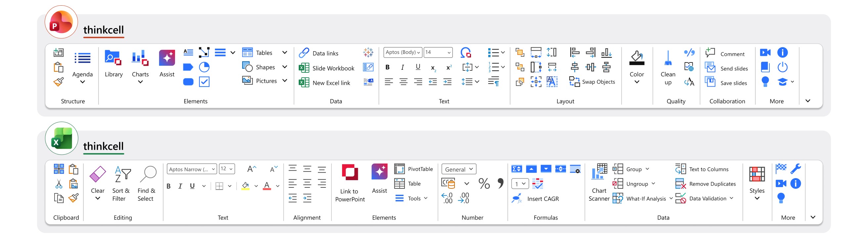This screenshot has height=238, width=868.
Task: Insert a pentagon arrow shape element
Action: pos(188,67)
